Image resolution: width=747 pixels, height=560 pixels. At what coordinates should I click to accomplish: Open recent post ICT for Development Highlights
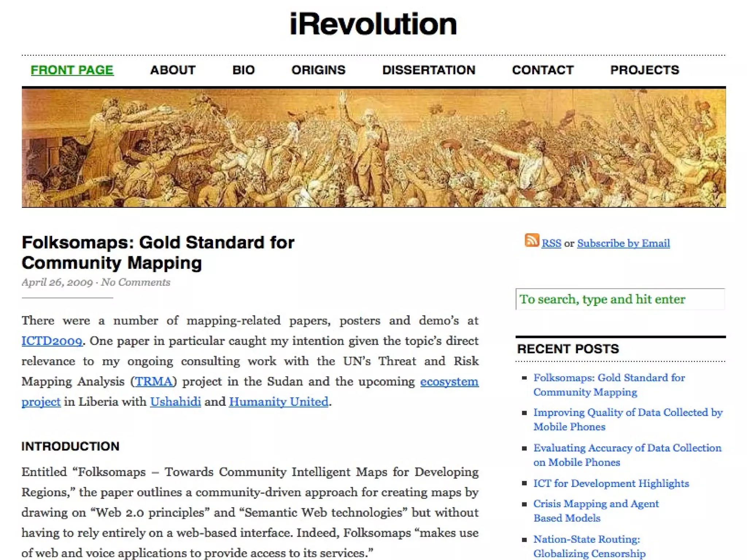pos(611,483)
